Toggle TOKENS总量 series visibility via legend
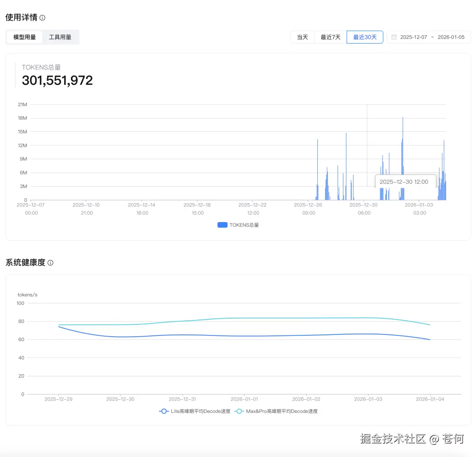The width and height of the screenshot is (476, 457). [x=238, y=225]
